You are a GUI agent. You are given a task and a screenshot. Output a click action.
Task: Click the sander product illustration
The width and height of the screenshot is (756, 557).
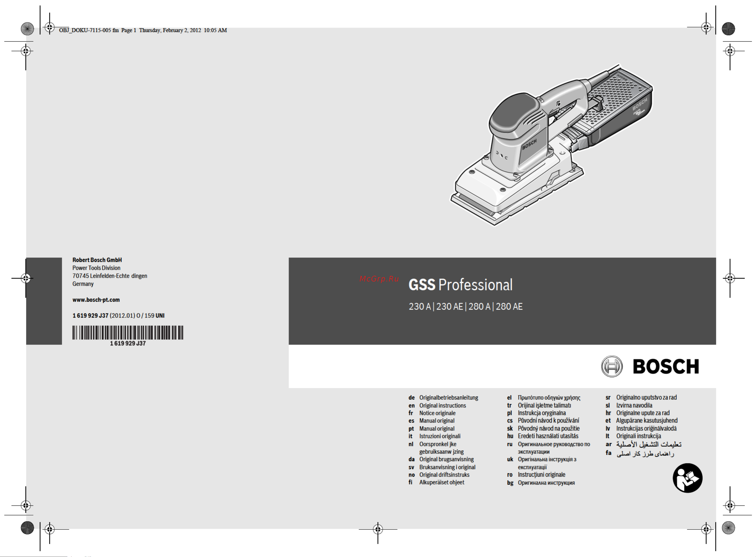(x=552, y=145)
